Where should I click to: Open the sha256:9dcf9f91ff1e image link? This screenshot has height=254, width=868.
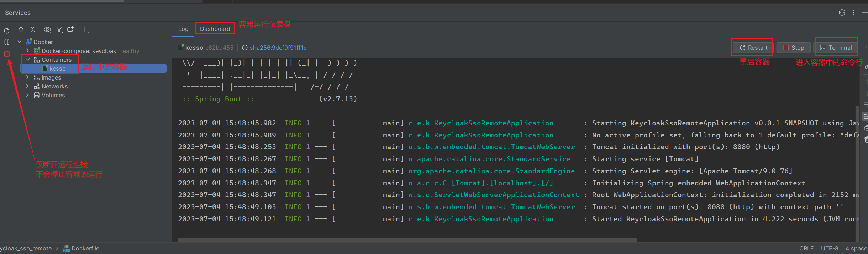278,48
